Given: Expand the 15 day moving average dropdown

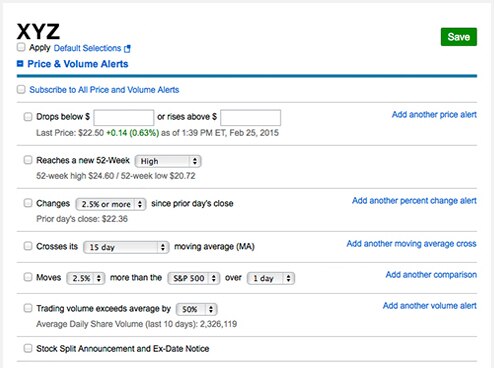Looking at the screenshot, I should click(x=126, y=247).
